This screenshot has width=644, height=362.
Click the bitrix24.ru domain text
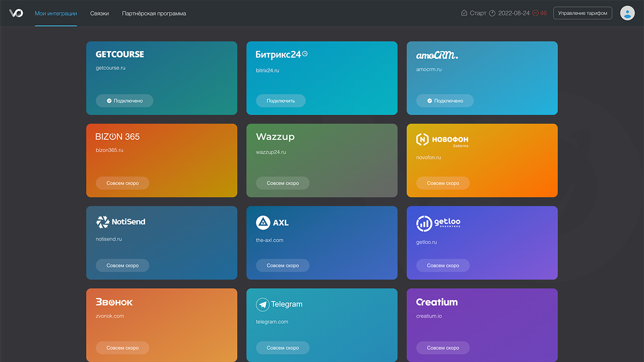point(267,71)
